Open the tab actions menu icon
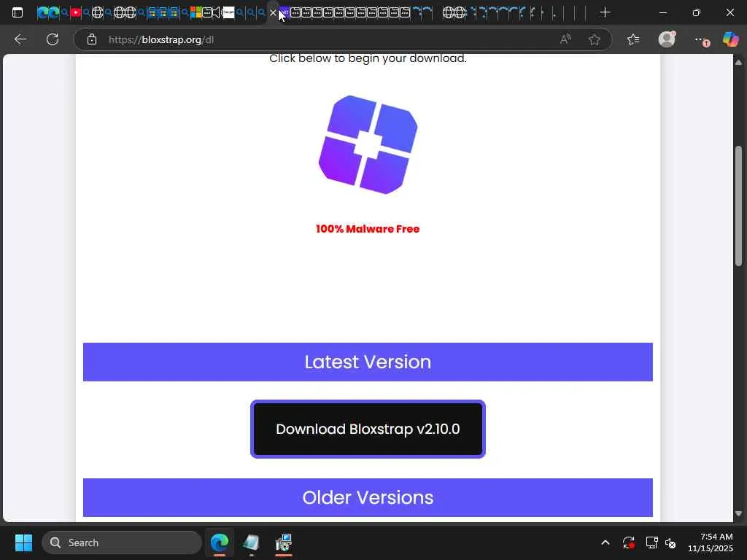 pyautogui.click(x=18, y=12)
